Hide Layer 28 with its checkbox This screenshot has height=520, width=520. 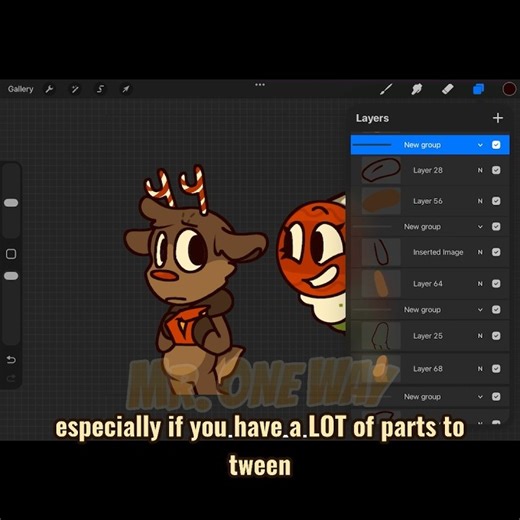tap(496, 170)
